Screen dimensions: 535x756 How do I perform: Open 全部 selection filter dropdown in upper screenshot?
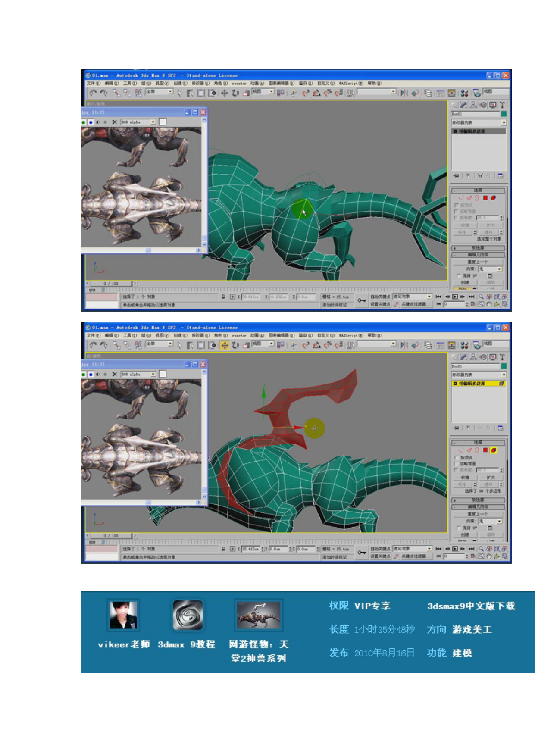(159, 92)
